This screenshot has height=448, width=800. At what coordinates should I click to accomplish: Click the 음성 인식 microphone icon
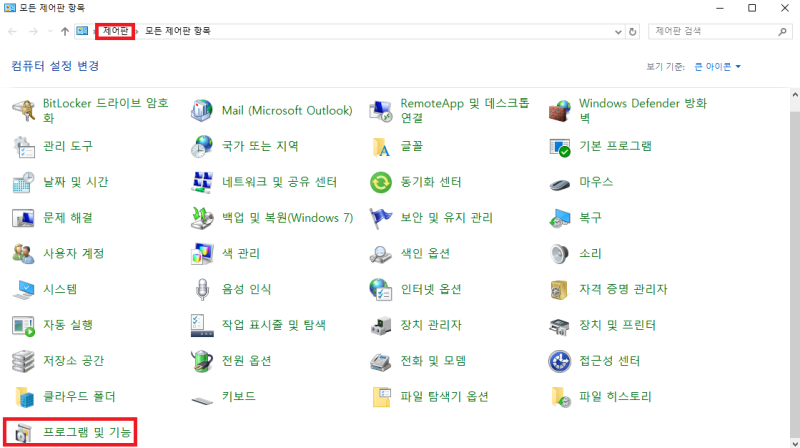pyautogui.click(x=202, y=289)
